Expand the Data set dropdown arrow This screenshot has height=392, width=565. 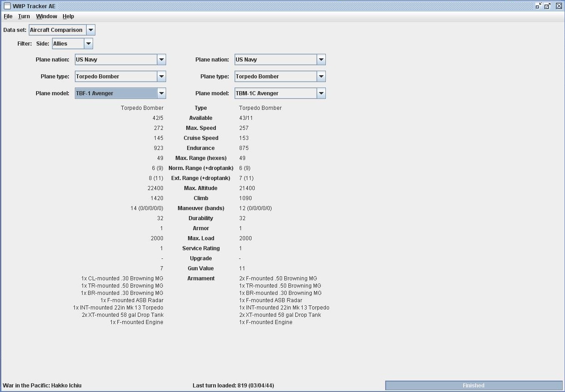click(90, 30)
